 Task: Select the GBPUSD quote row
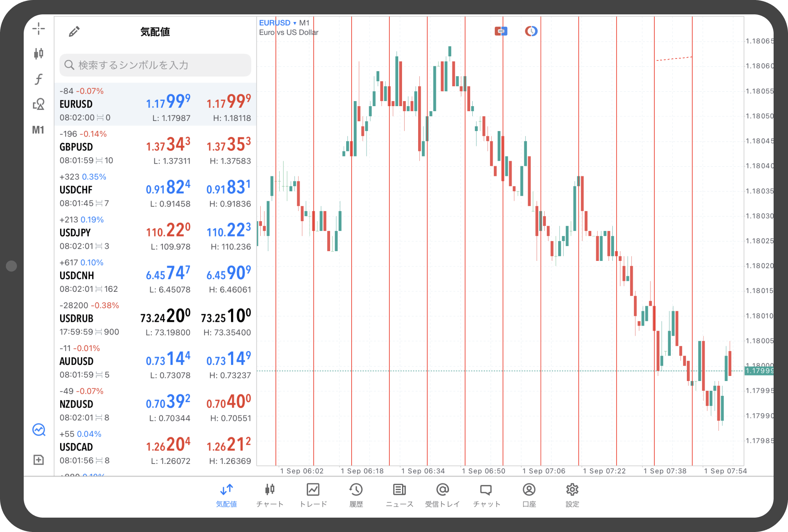pos(155,147)
